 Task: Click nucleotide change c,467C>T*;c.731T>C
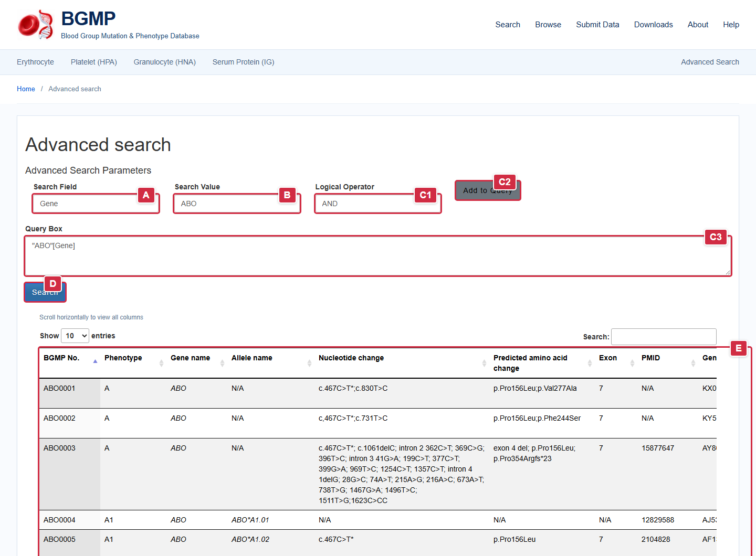[353, 418]
